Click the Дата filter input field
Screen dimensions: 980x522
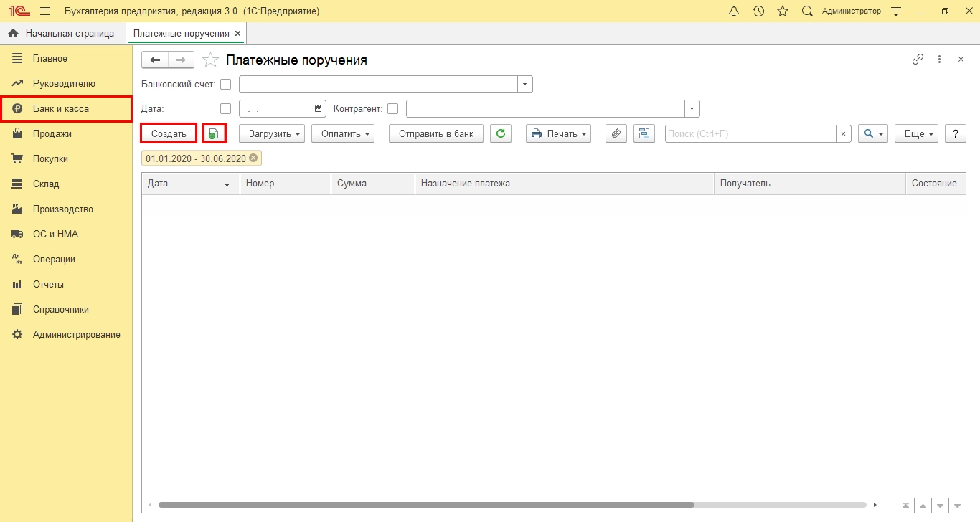(x=275, y=109)
